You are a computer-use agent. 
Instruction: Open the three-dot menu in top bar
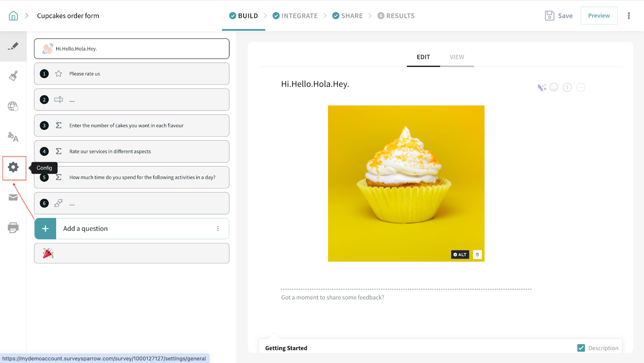click(x=628, y=16)
